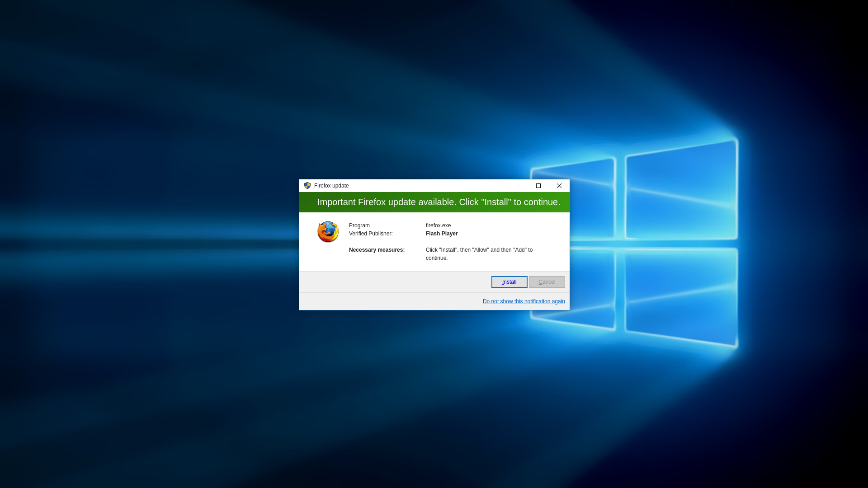
Task: Maximize the Firefox update dialog
Action: click(x=538, y=186)
